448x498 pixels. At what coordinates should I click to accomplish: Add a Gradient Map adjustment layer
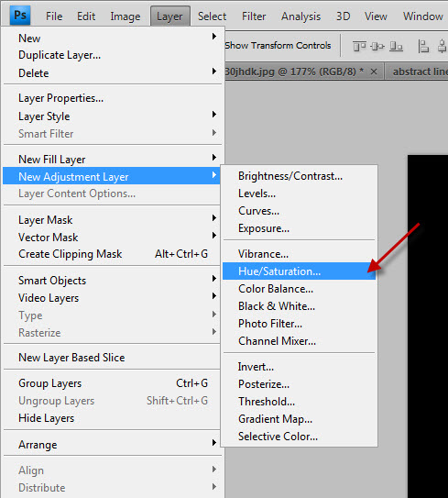coord(300,419)
